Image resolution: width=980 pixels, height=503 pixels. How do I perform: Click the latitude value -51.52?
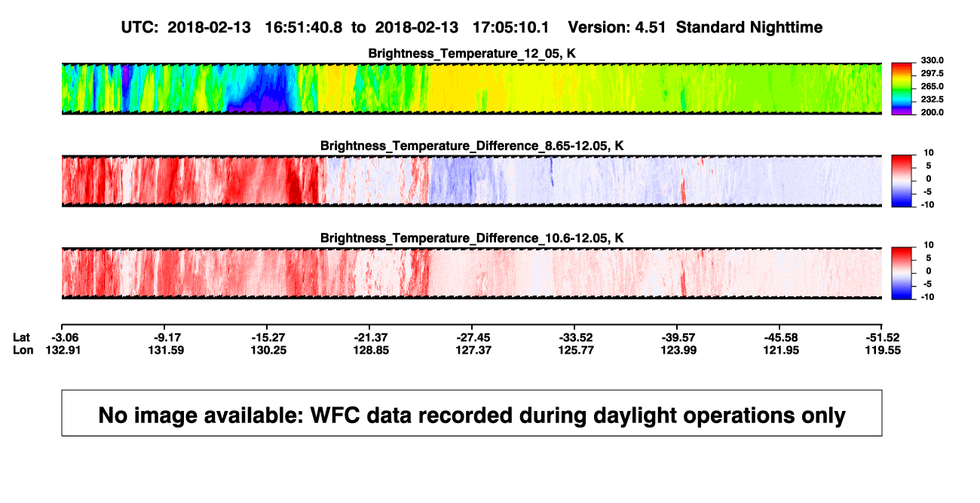click(x=884, y=337)
